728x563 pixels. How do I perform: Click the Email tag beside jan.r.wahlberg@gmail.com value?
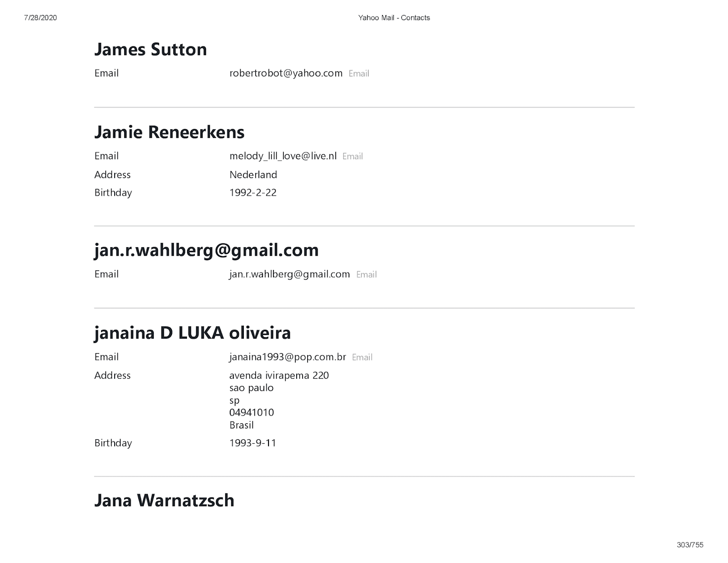coord(366,274)
